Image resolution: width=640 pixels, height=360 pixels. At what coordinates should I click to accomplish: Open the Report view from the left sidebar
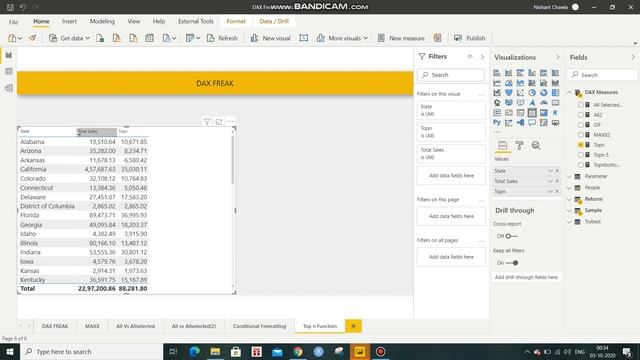tap(9, 55)
